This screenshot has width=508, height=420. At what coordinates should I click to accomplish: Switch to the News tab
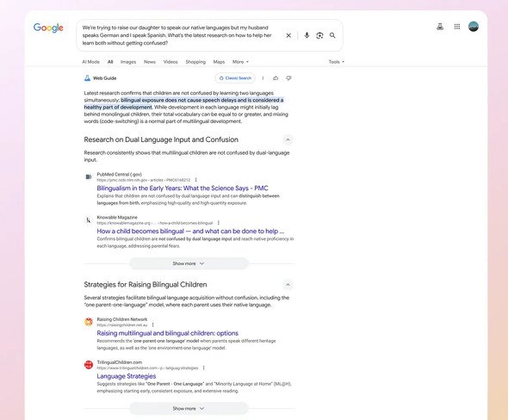click(150, 62)
